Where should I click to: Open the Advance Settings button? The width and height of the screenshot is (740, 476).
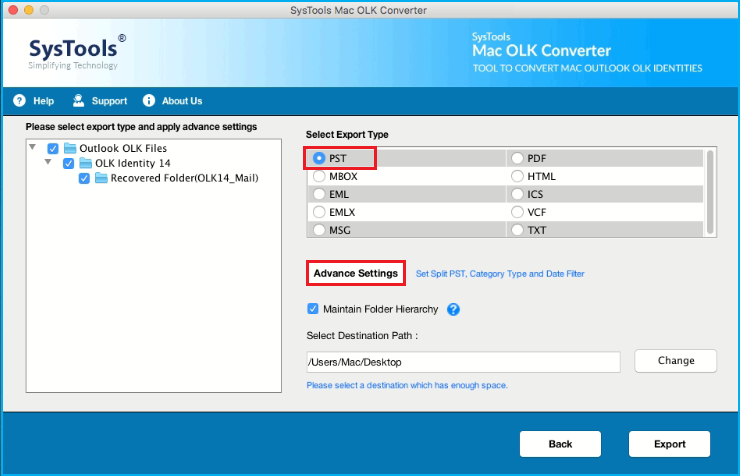[356, 273]
